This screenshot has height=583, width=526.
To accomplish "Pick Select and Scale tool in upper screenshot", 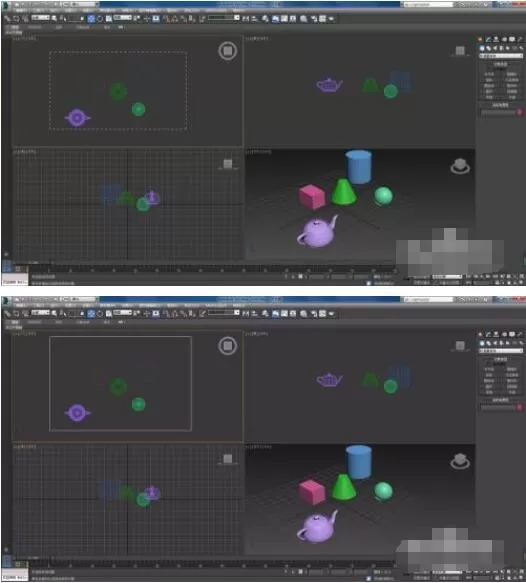I will click(x=109, y=19).
